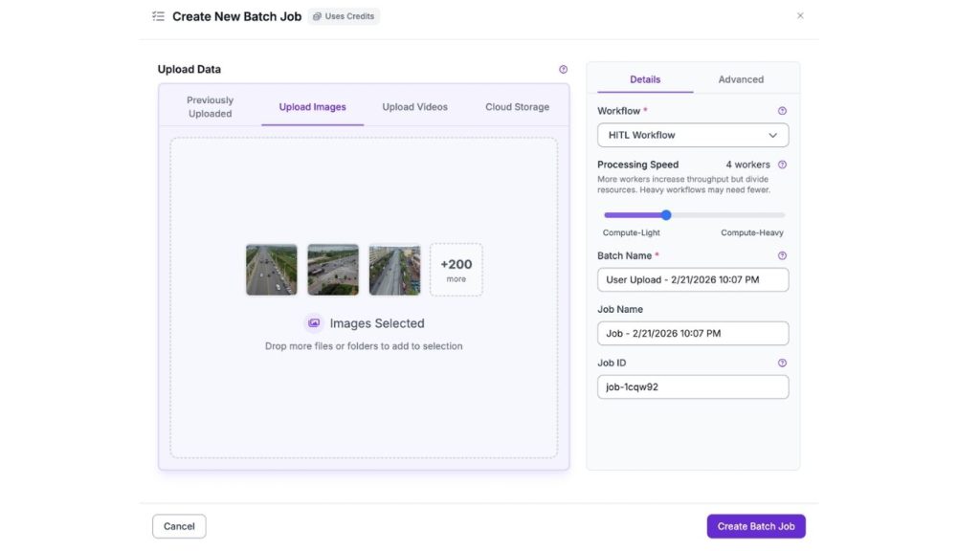The height and width of the screenshot is (551, 980).
Task: Select the Cloud Storage tab
Action: tap(517, 107)
